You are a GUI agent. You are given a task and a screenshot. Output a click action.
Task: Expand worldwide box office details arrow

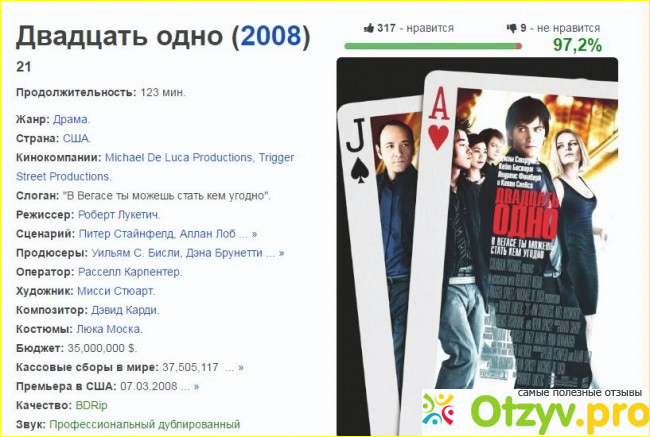(x=241, y=367)
